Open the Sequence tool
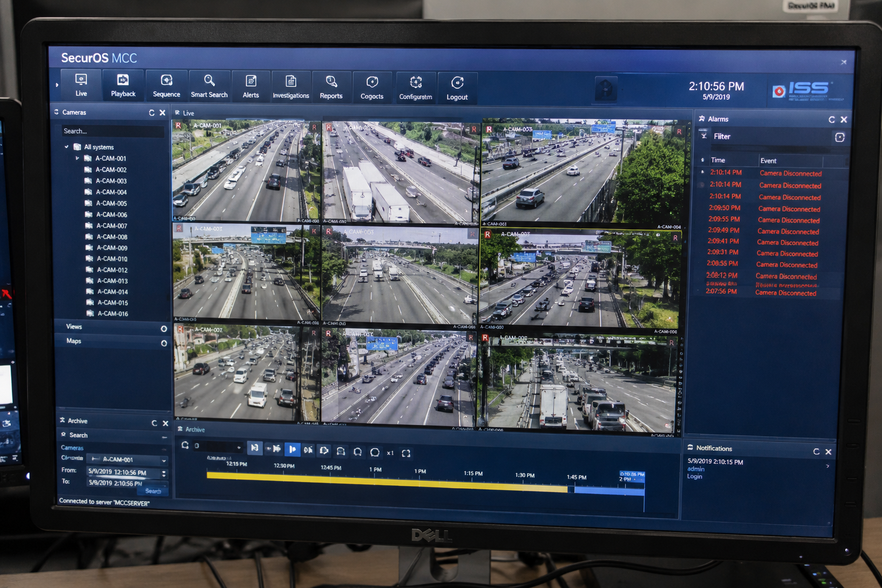Screen dimensions: 882x588 click(167, 86)
